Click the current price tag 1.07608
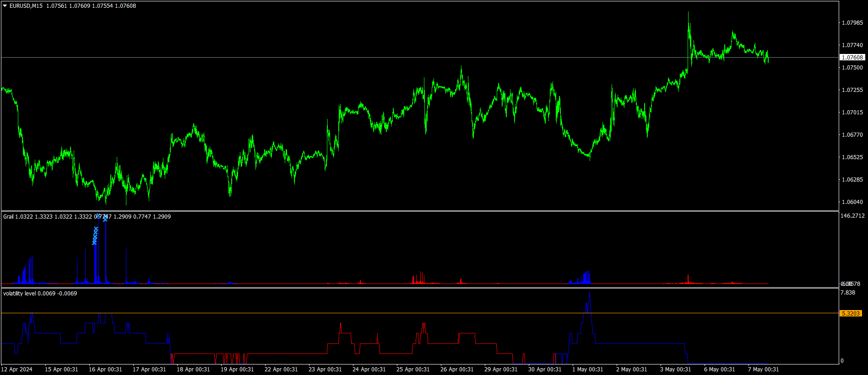Viewport: 868px width, 375px height. (852, 58)
